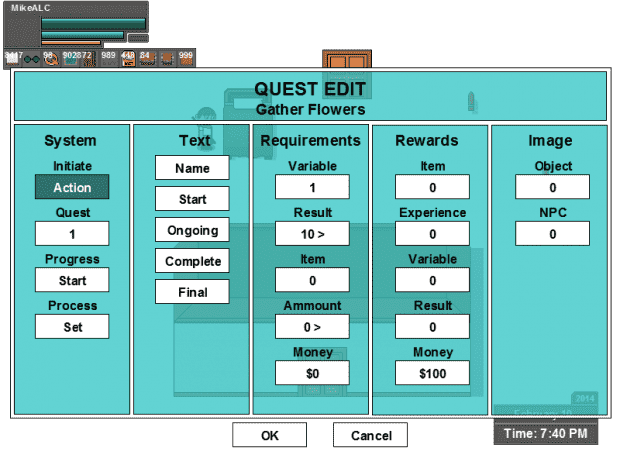Click the green glasses icon in the HUD
Viewport: 620px width, 465px height.
click(x=30, y=59)
